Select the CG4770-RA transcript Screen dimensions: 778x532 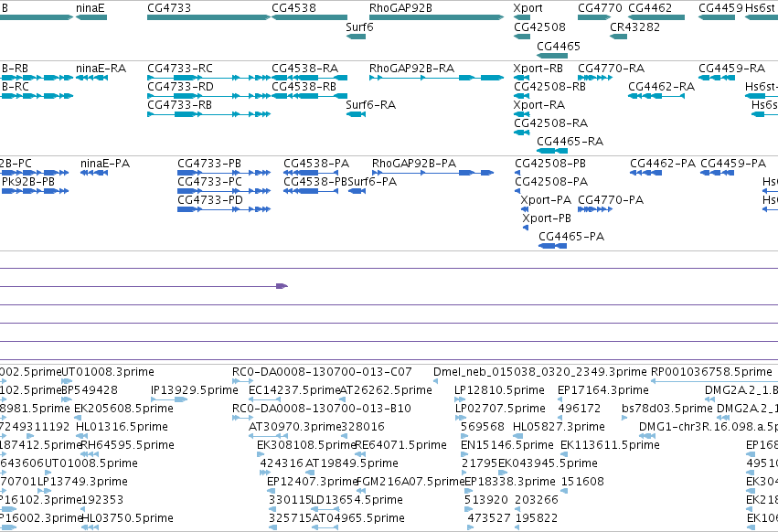tap(595, 78)
